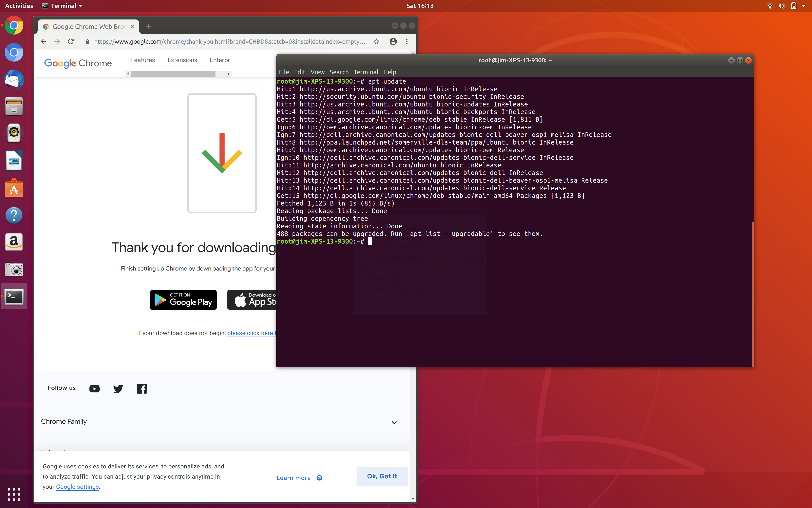Screen dimensions: 812x508
Task: Bookmark this page with the star
Action: tap(376, 41)
